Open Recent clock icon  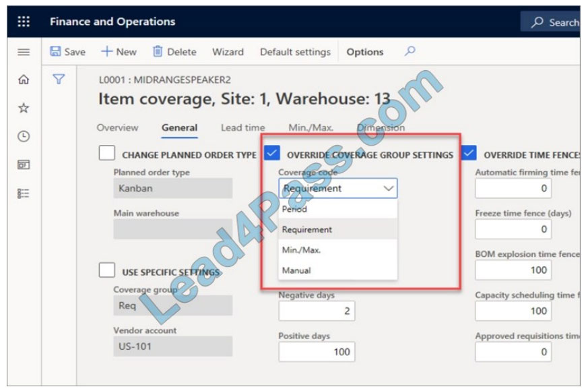click(24, 136)
